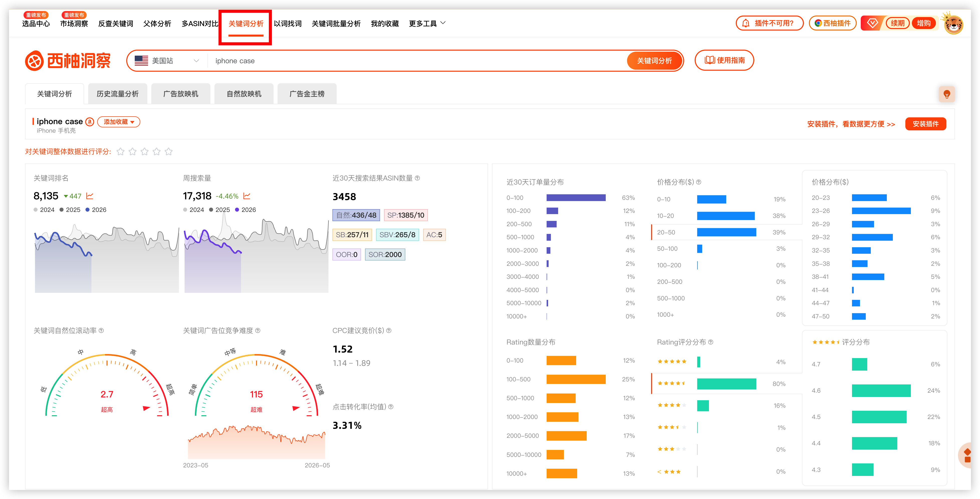Switch to 广告放映机 tab
980x499 pixels.
click(181, 94)
